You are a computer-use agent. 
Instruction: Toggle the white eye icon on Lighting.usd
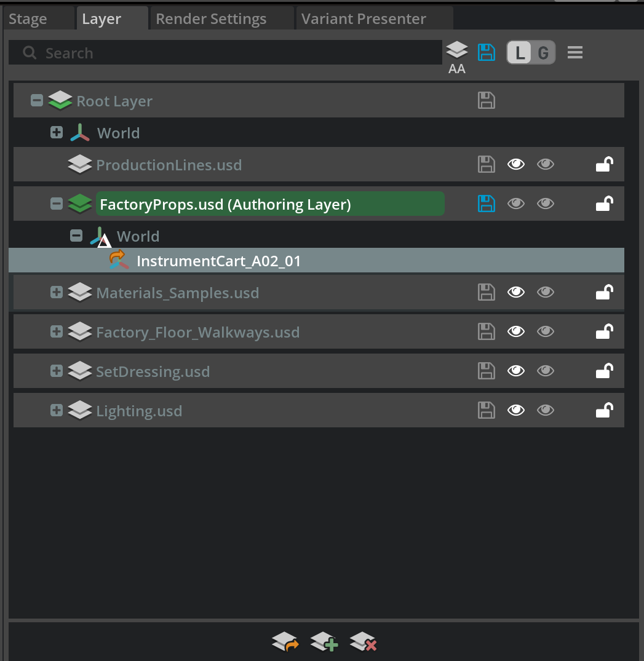point(515,411)
